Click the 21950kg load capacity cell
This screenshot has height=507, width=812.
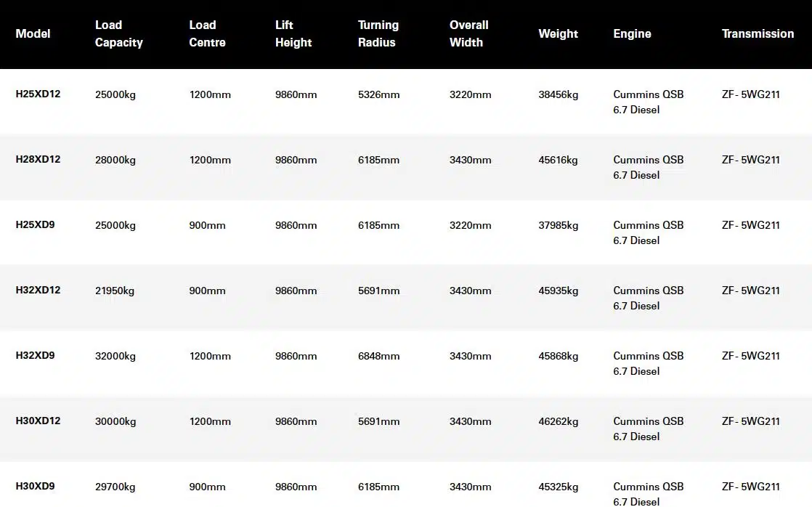pyautogui.click(x=115, y=291)
